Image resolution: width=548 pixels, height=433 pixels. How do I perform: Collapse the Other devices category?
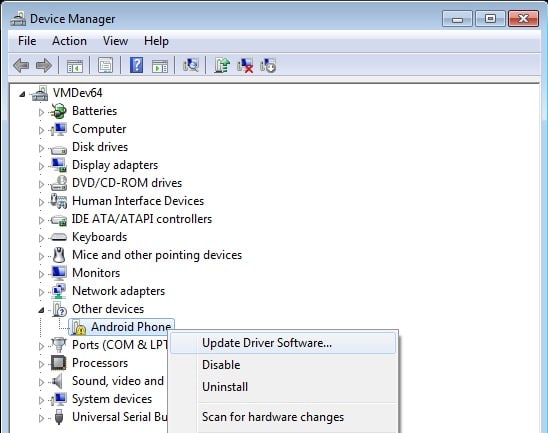(x=41, y=310)
